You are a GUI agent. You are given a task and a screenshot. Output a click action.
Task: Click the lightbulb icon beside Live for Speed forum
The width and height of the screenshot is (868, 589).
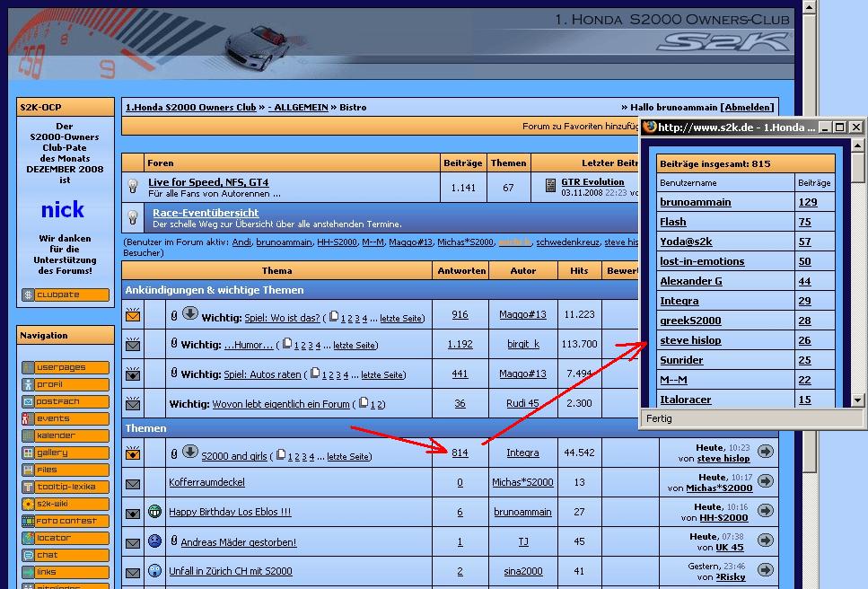(x=133, y=187)
